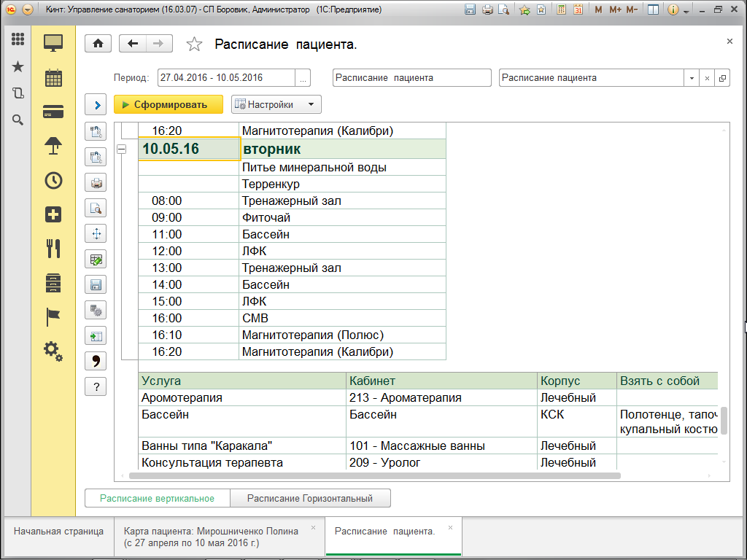Click the M+ memory button

point(615,9)
